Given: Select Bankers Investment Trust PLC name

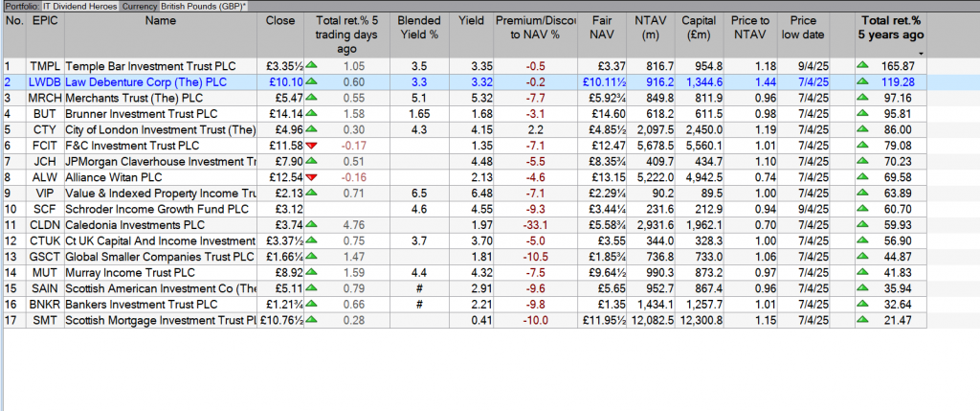Looking at the screenshot, I should [x=142, y=305].
